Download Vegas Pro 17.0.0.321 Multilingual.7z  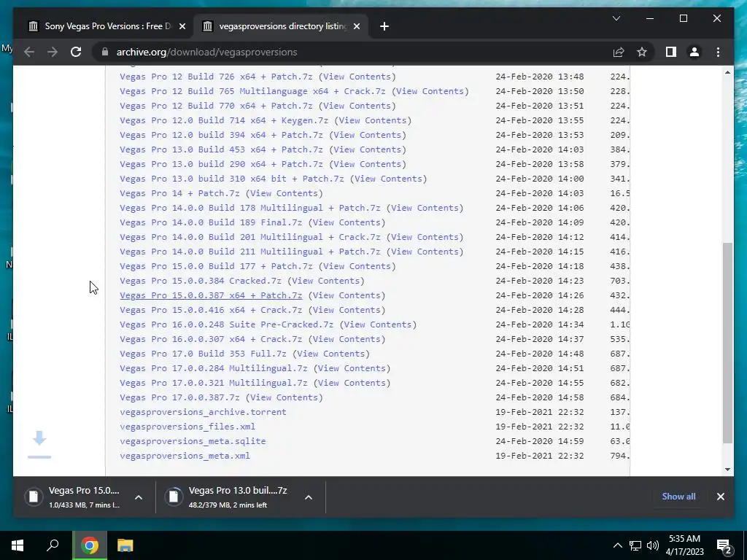[x=214, y=383]
